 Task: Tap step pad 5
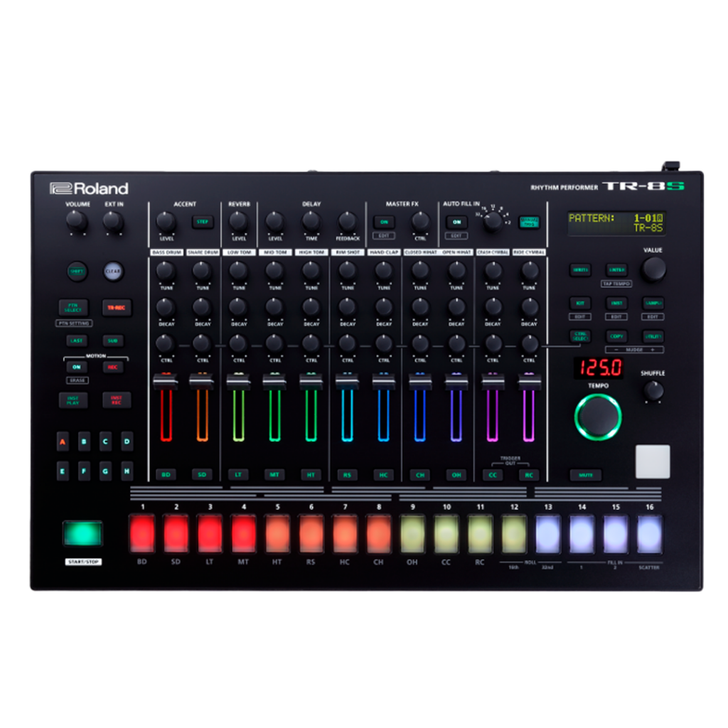pos(277,533)
